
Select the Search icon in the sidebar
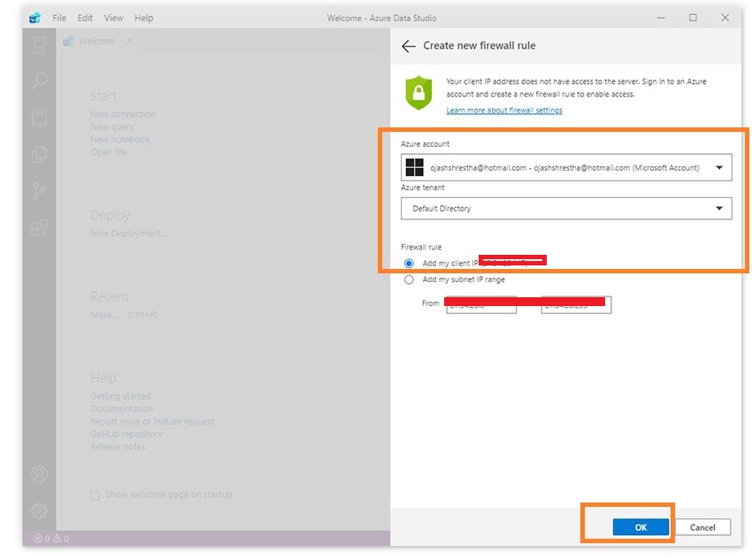(39, 81)
